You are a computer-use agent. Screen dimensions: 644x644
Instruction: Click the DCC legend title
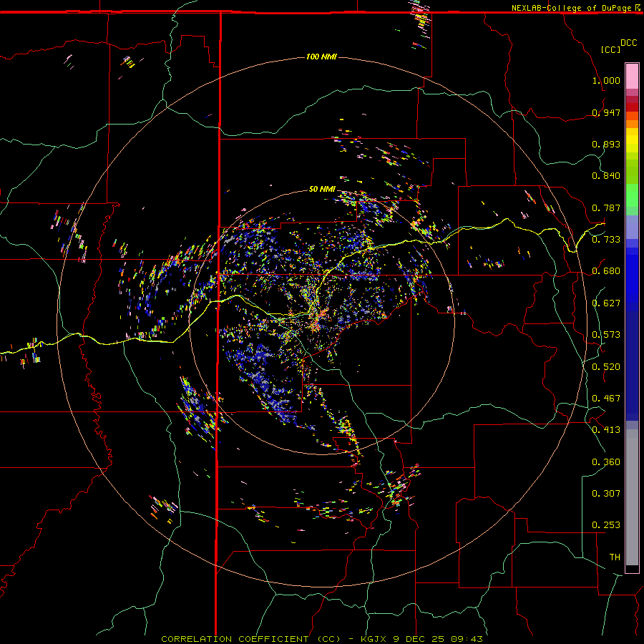tap(628, 43)
